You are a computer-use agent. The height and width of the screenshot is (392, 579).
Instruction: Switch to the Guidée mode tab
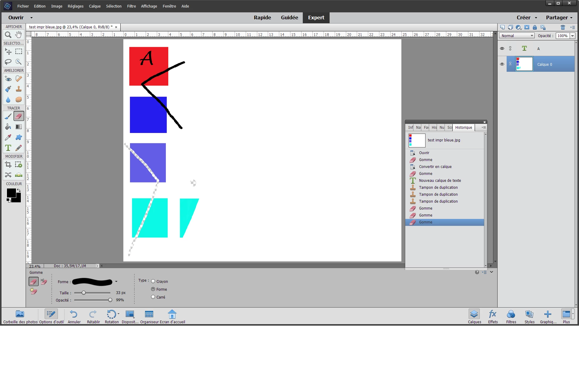(x=289, y=17)
